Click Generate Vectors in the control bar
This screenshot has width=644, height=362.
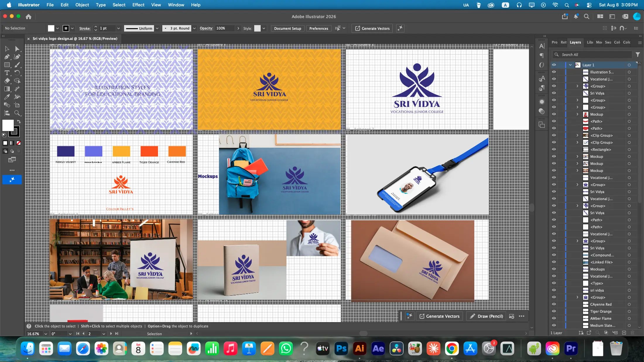pyautogui.click(x=372, y=28)
